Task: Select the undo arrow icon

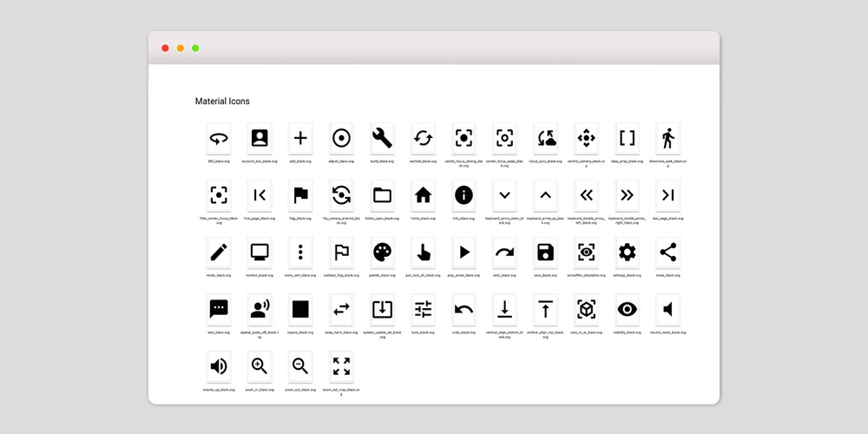Action: (x=464, y=310)
